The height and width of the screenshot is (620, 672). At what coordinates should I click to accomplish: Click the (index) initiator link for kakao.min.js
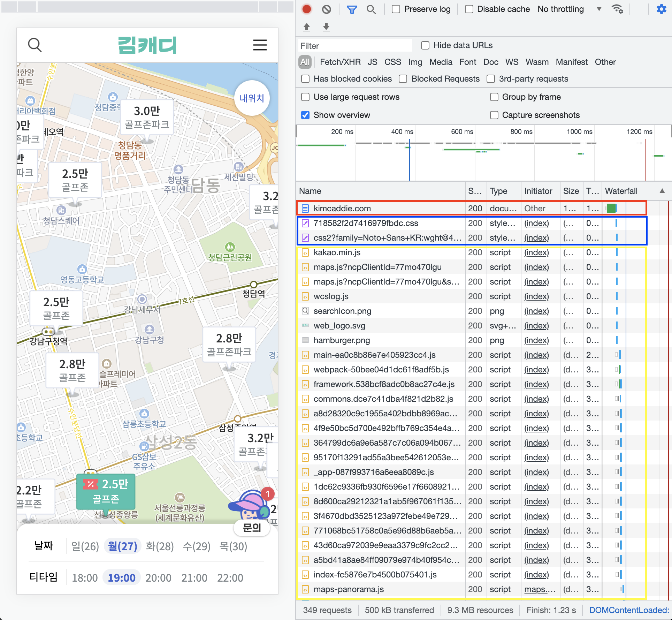[536, 252]
